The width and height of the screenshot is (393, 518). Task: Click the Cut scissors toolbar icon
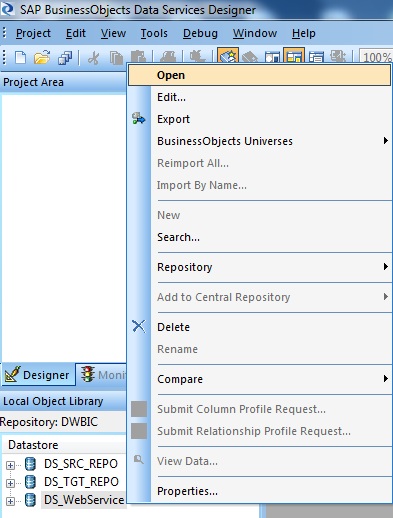point(93,58)
